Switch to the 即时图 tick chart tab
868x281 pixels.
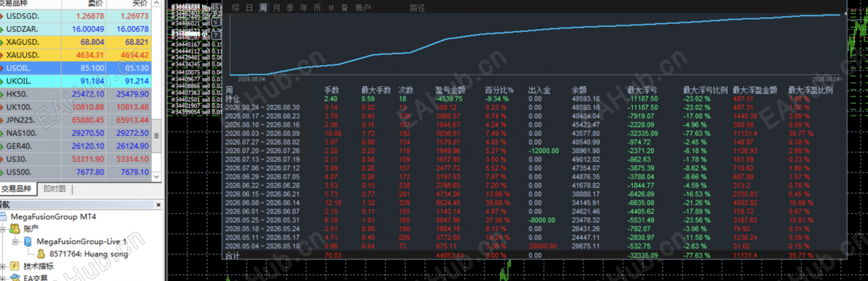point(55,189)
